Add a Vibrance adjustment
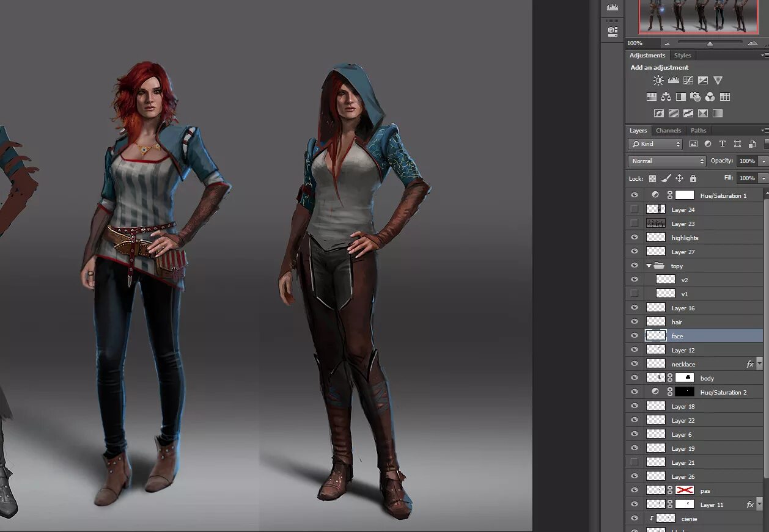Image resolution: width=769 pixels, height=532 pixels. coord(718,81)
